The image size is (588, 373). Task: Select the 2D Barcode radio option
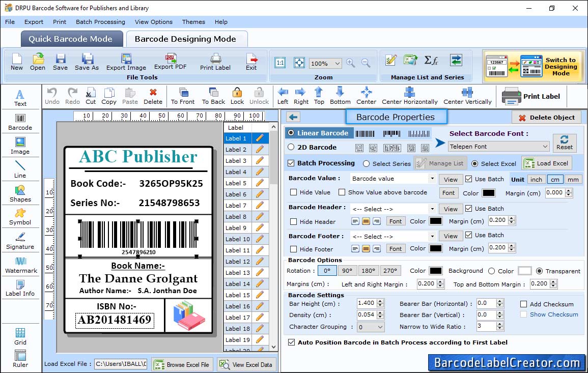(291, 147)
